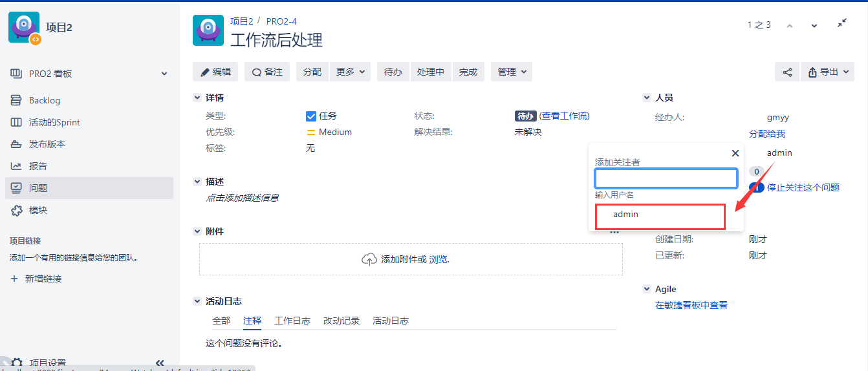Open the 更多 dropdown menu
868x371 pixels.
[x=350, y=72]
